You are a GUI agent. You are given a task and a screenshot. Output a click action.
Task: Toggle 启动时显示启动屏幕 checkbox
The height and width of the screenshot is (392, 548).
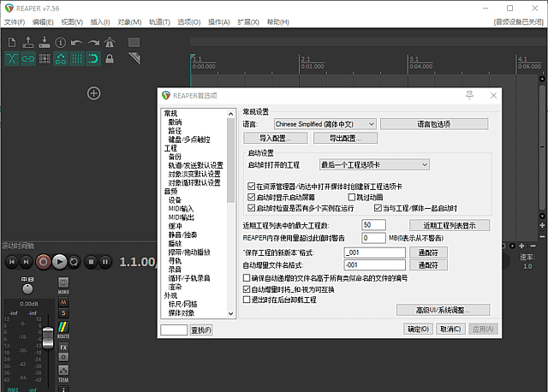pyautogui.click(x=251, y=197)
